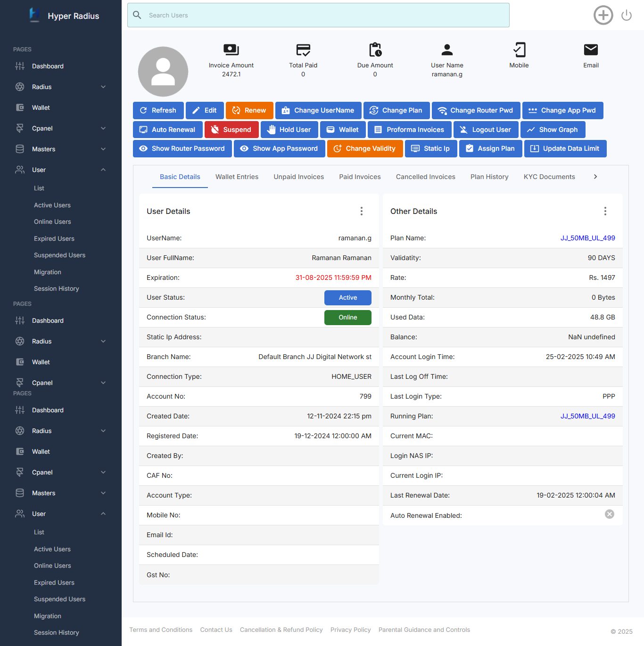The width and height of the screenshot is (644, 646).
Task: Open Proforma Invoices
Action: (410, 130)
